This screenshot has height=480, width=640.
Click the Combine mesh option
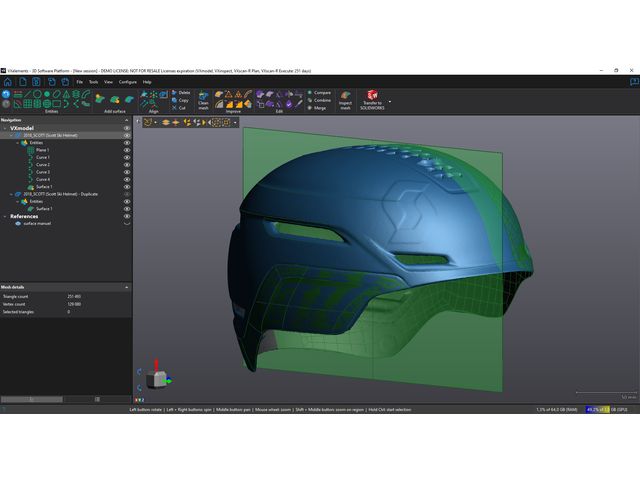pyautogui.click(x=322, y=100)
